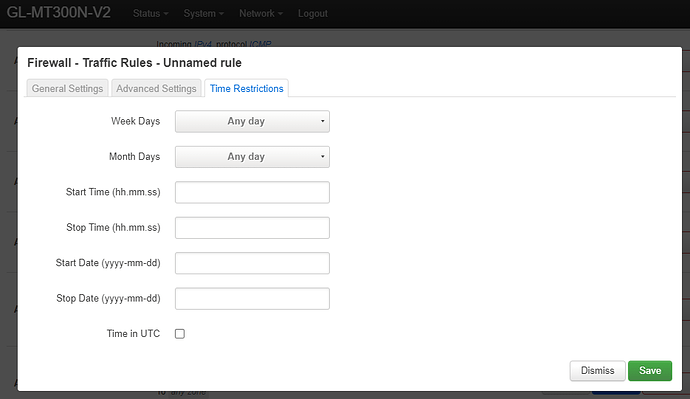Image resolution: width=690 pixels, height=399 pixels.
Task: Open the Advanced Settings tab
Action: pyautogui.click(x=156, y=88)
